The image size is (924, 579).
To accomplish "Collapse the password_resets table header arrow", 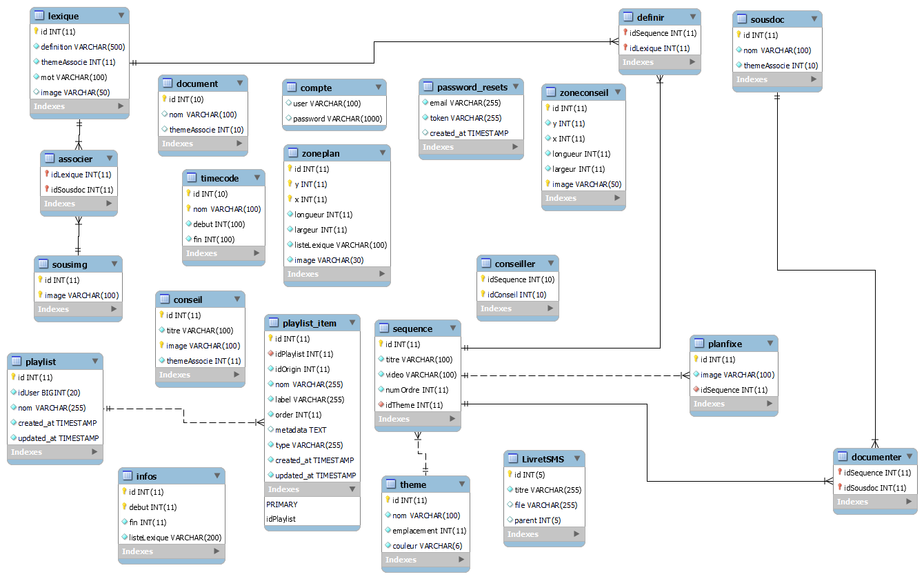I will (x=515, y=87).
